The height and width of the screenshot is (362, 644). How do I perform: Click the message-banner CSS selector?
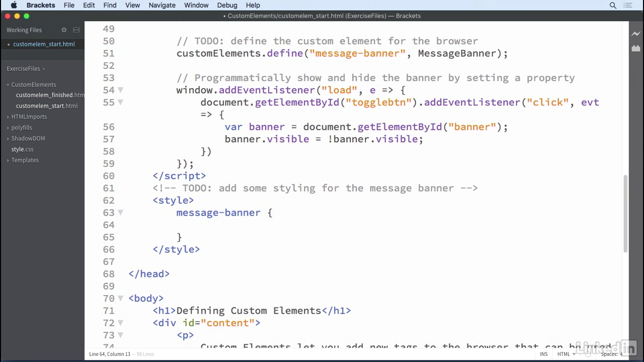coord(218,213)
